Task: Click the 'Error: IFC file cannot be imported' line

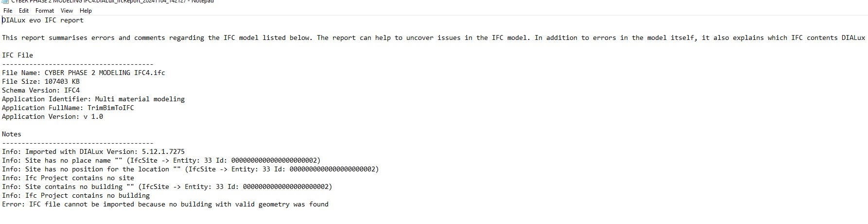Action: point(165,204)
